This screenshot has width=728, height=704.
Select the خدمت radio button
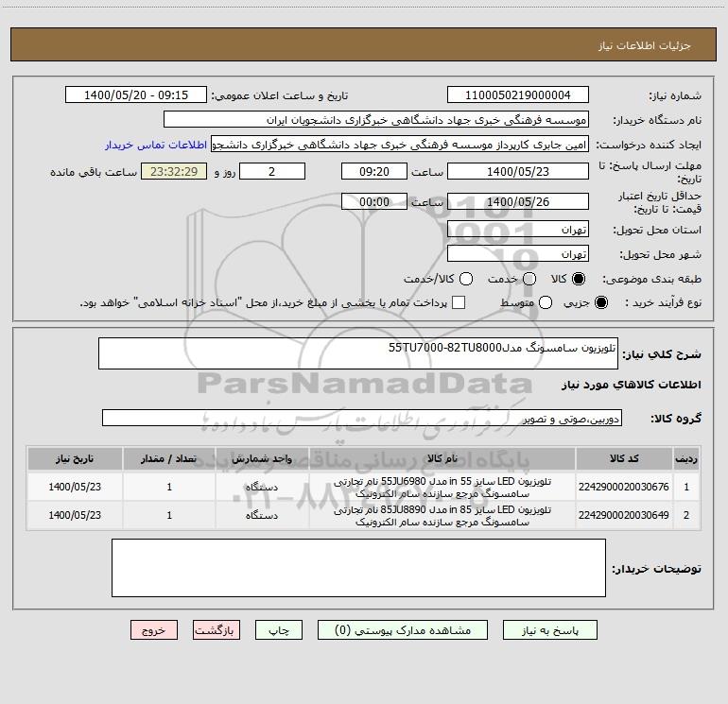529,279
